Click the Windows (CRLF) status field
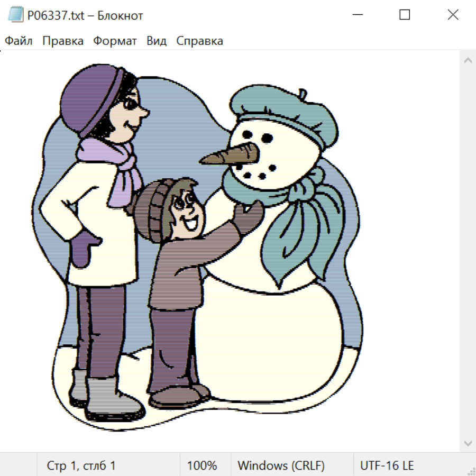The width and height of the screenshot is (476, 476). pyautogui.click(x=281, y=466)
